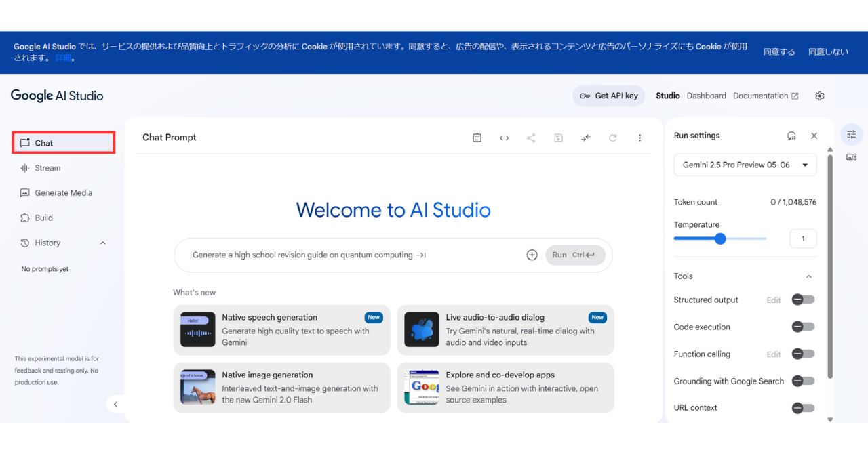Click the No prompts yet text
Image resolution: width=868 pixels, height=454 pixels.
[45, 269]
